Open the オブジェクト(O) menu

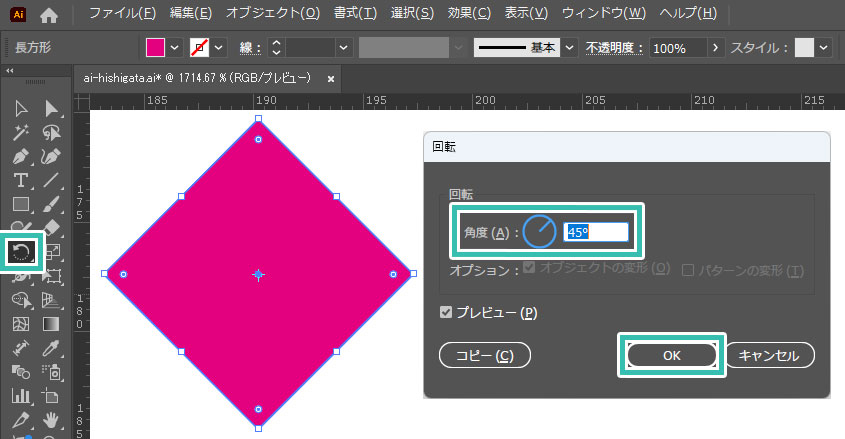[x=273, y=14]
